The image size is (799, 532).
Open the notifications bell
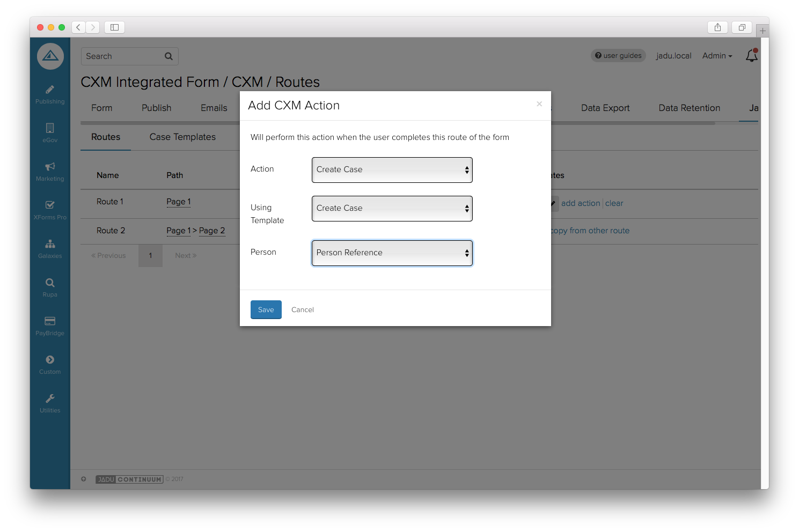click(751, 56)
